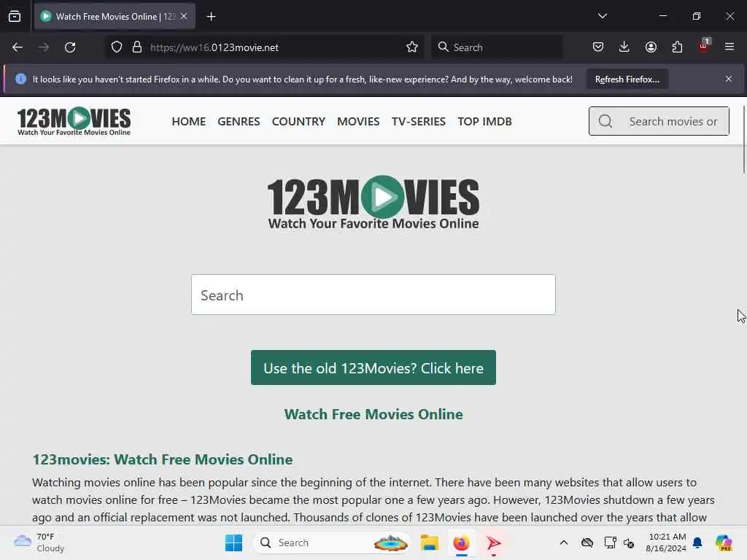Open the Firefox hamburger application menu
This screenshot has width=747, height=560.
pyautogui.click(x=729, y=47)
